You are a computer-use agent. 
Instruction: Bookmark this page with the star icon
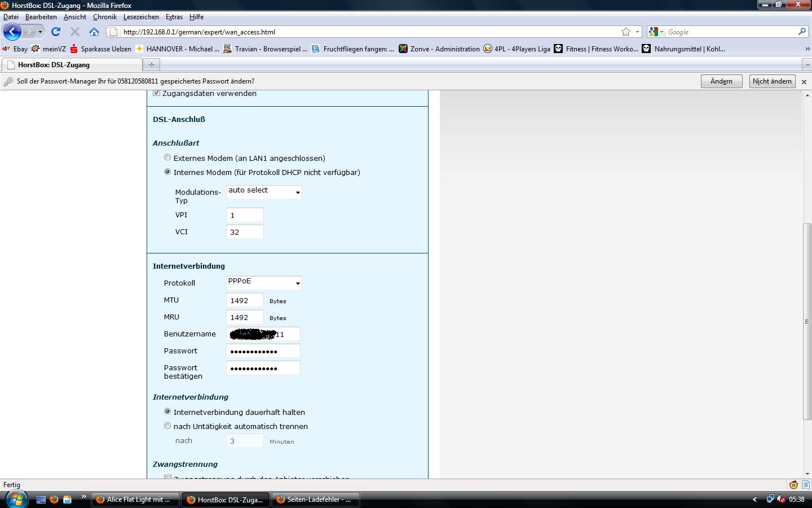pyautogui.click(x=625, y=32)
